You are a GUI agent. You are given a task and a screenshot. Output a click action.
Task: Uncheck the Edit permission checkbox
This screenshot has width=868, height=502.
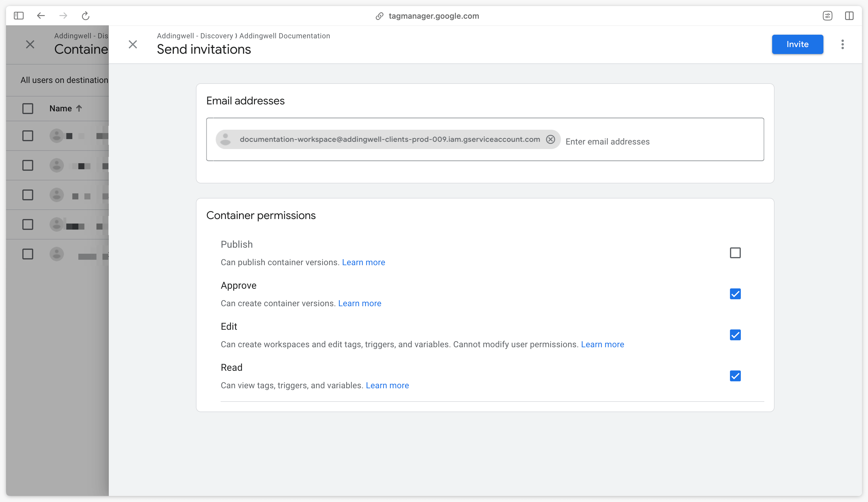coord(735,335)
